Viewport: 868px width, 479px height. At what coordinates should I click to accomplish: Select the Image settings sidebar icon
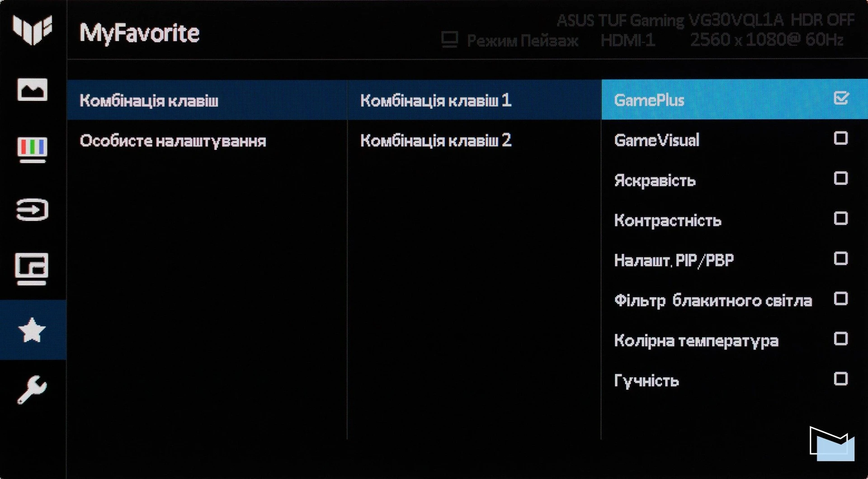click(x=32, y=89)
